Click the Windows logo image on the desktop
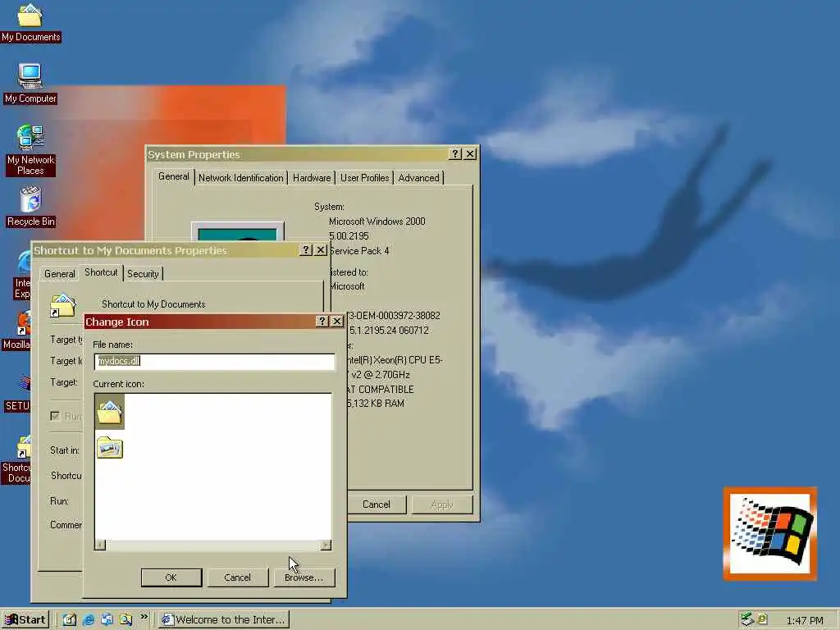Image resolution: width=840 pixels, height=630 pixels. (x=769, y=533)
